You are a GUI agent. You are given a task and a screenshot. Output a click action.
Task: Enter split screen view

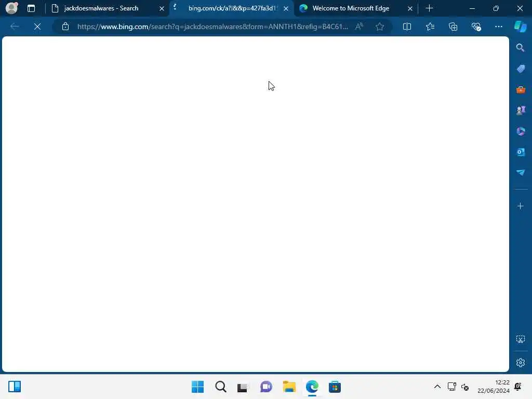[x=407, y=26]
